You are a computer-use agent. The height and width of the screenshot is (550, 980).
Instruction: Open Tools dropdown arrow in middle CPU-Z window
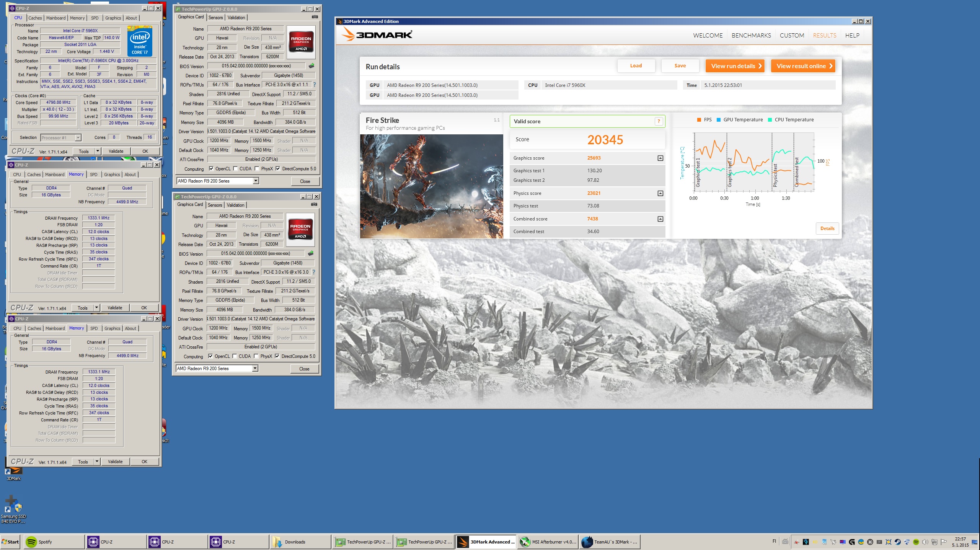click(x=96, y=308)
